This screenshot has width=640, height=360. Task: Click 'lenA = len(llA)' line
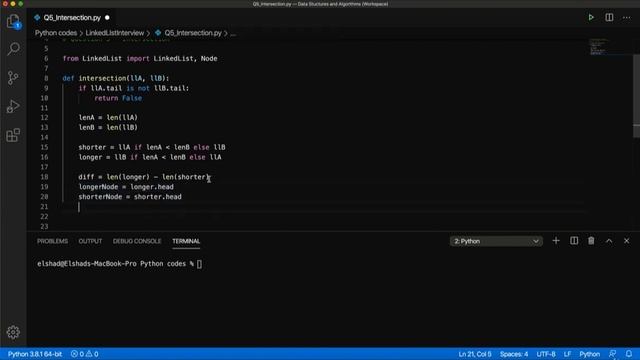[x=108, y=118]
